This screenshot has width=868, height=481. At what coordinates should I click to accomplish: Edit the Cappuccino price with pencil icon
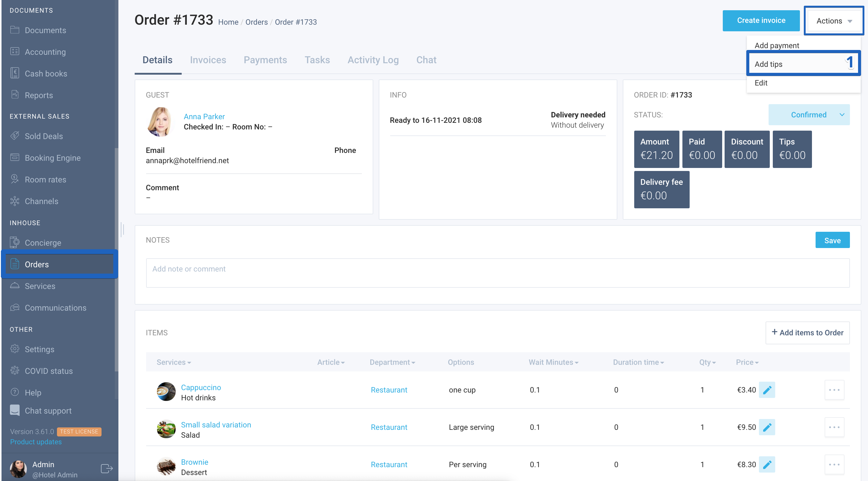767,390
